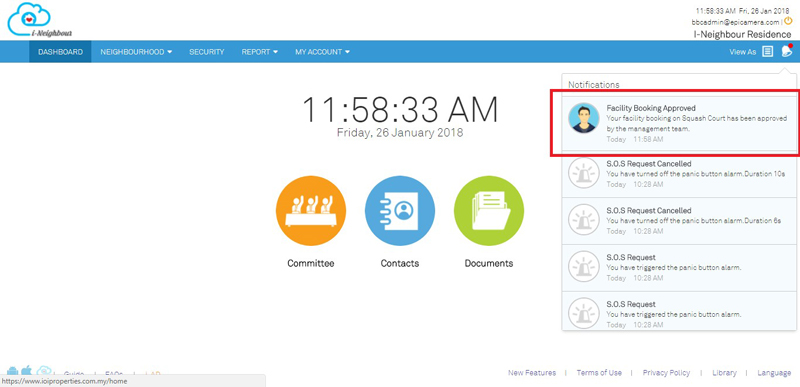Open the Documents green folder icon
The image size is (800, 387).
(x=489, y=211)
